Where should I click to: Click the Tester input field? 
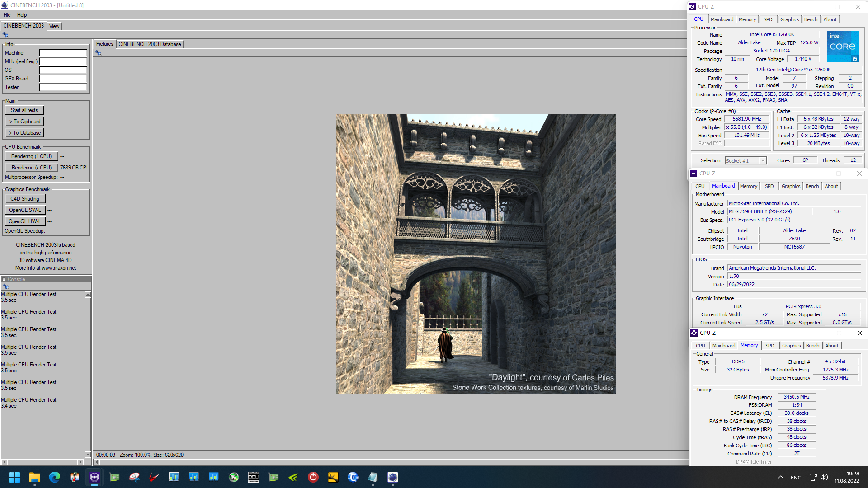(63, 87)
